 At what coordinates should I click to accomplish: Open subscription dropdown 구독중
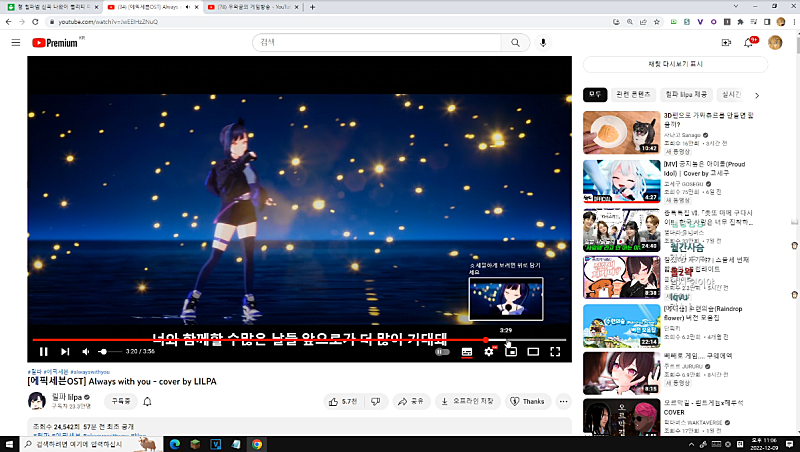click(x=121, y=401)
